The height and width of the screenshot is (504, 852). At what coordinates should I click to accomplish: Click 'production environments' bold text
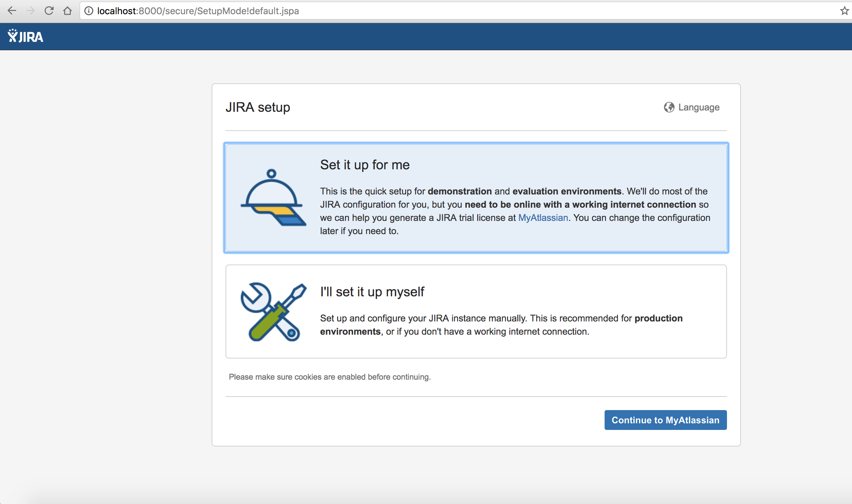(x=501, y=325)
